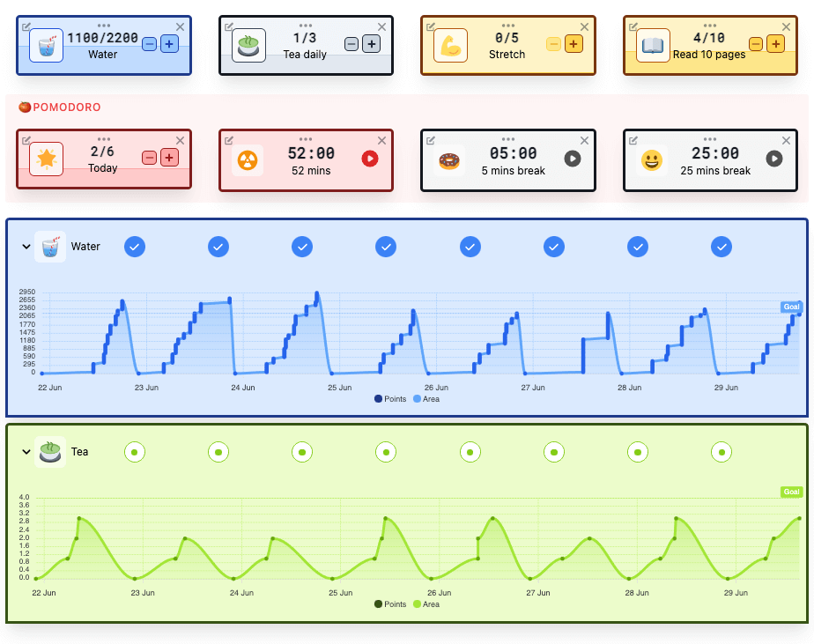Image resolution: width=814 pixels, height=644 pixels.
Task: Increase Water count with the plus button
Action: [x=169, y=44]
